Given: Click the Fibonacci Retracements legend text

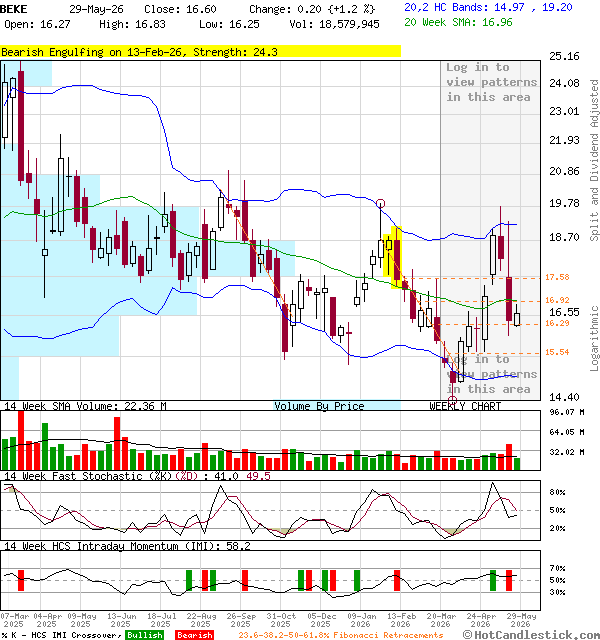Looking at the screenshot, I should (341, 635).
